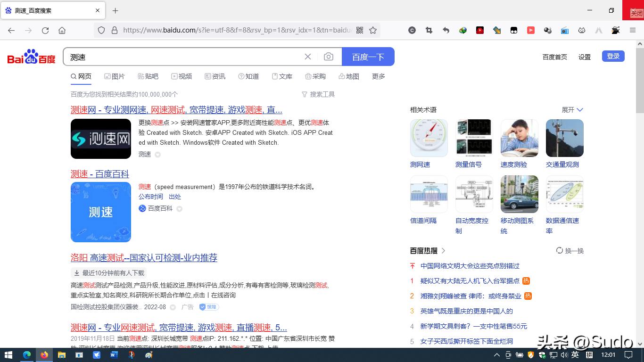Open the 更多 dropdown in the search tabs
The image size is (644, 362).
[378, 76]
